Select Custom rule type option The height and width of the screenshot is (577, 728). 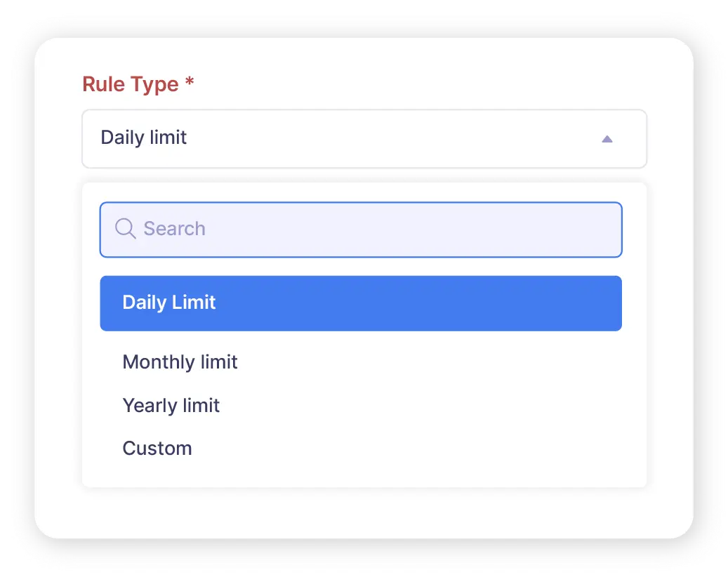coord(157,449)
